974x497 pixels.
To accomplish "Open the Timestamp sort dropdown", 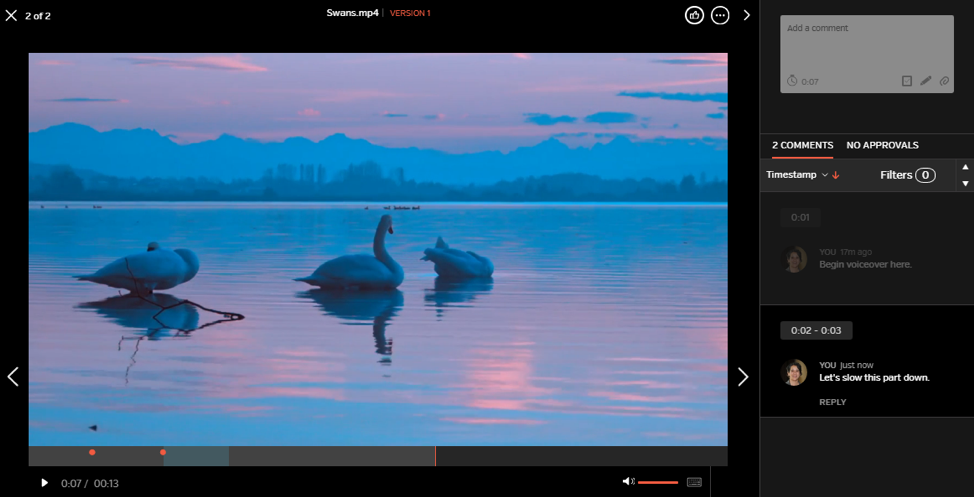I will coord(797,175).
